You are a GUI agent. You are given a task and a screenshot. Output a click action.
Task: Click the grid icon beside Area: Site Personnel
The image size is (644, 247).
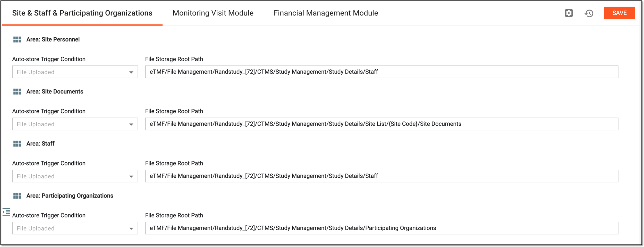[17, 39]
